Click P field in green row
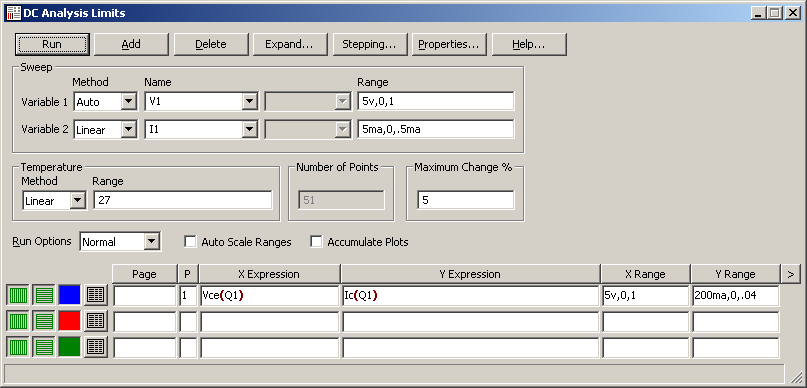This screenshot has height=388, width=807. pos(188,348)
